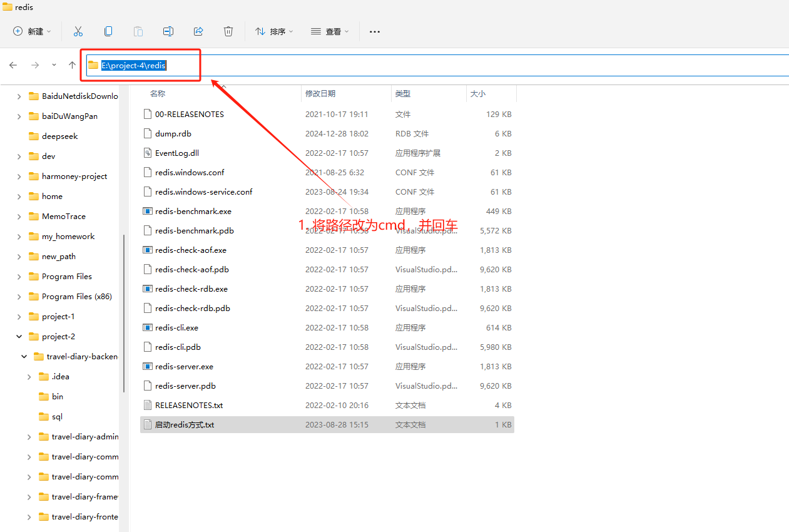The image size is (789, 532).
Task: Click the redis-check-rdb.exe file icon
Action: coord(148,289)
